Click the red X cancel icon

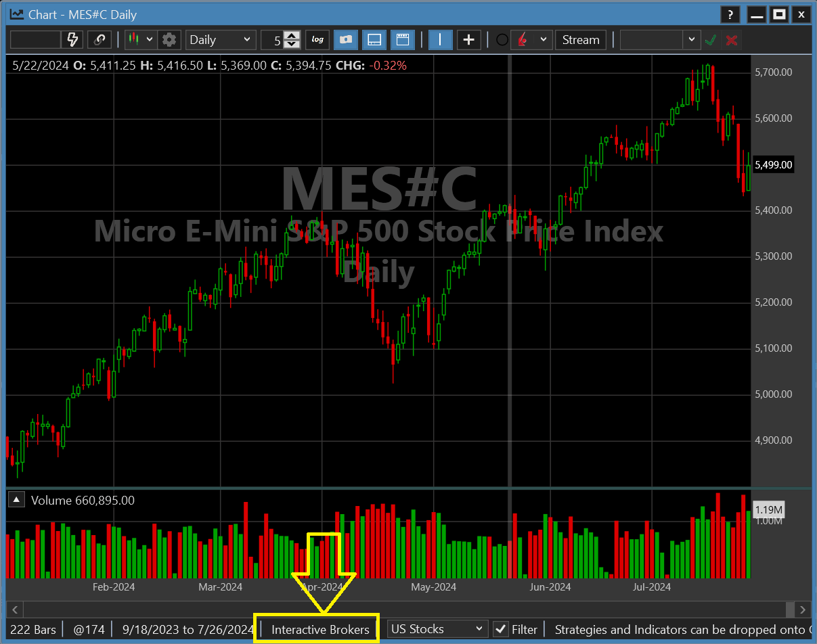[732, 40]
